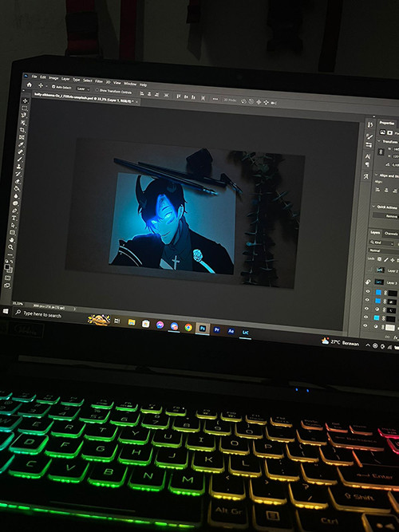
Task: Hide the second blue fill layer eye
Action: point(367,300)
